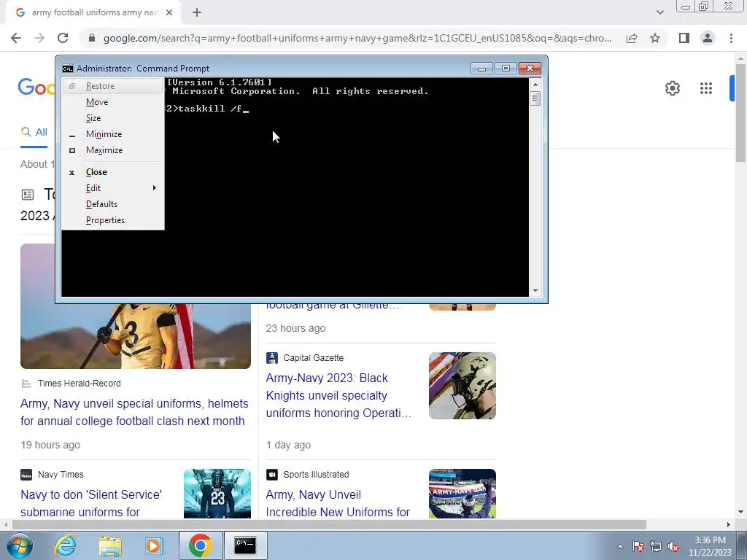Show hidden tray icons arrow
This screenshot has height=560, width=747.
[x=620, y=547]
